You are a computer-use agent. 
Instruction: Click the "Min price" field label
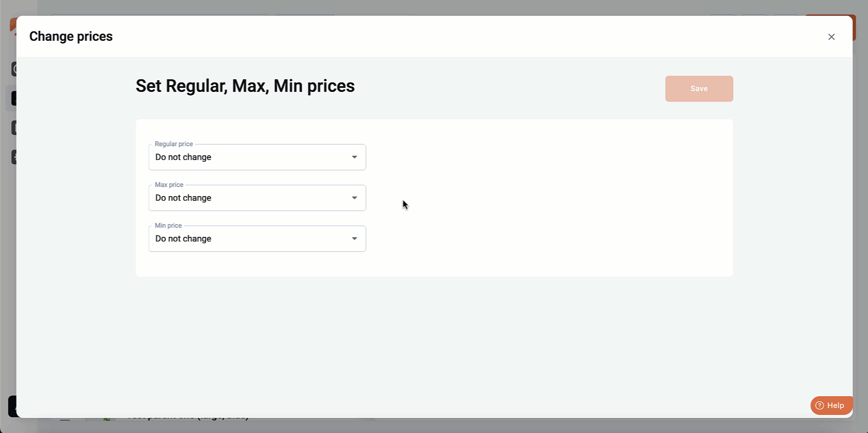168,226
